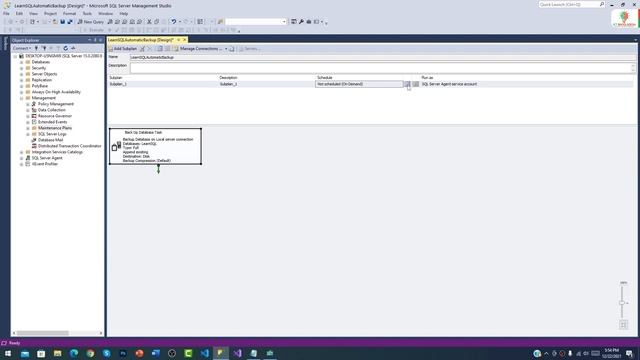This screenshot has width=640, height=360.
Task: Select Policy Management tree item
Action: (56, 104)
